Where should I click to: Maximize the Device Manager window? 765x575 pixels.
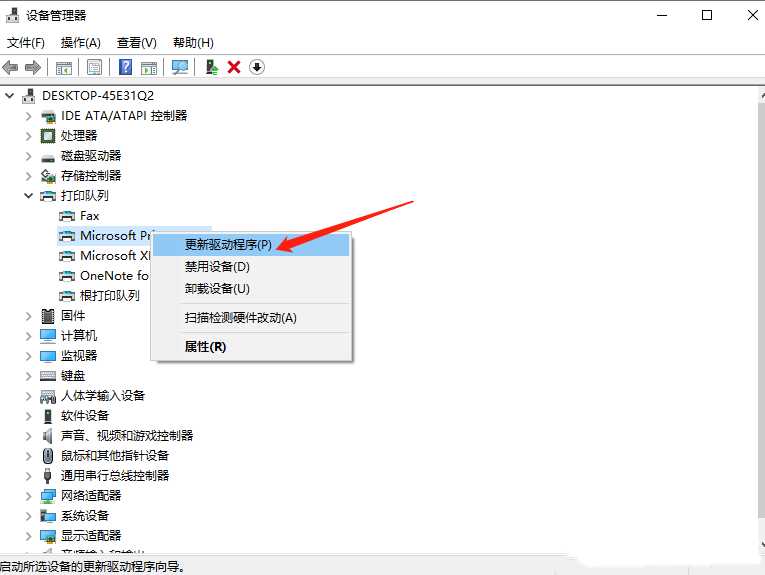coord(706,15)
